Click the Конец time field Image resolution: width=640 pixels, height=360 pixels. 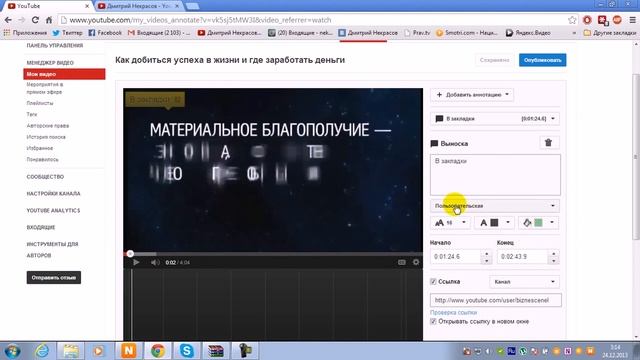[523, 257]
